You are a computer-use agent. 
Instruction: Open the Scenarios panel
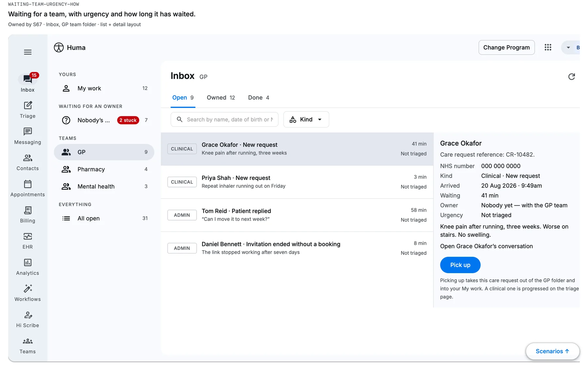553,351
